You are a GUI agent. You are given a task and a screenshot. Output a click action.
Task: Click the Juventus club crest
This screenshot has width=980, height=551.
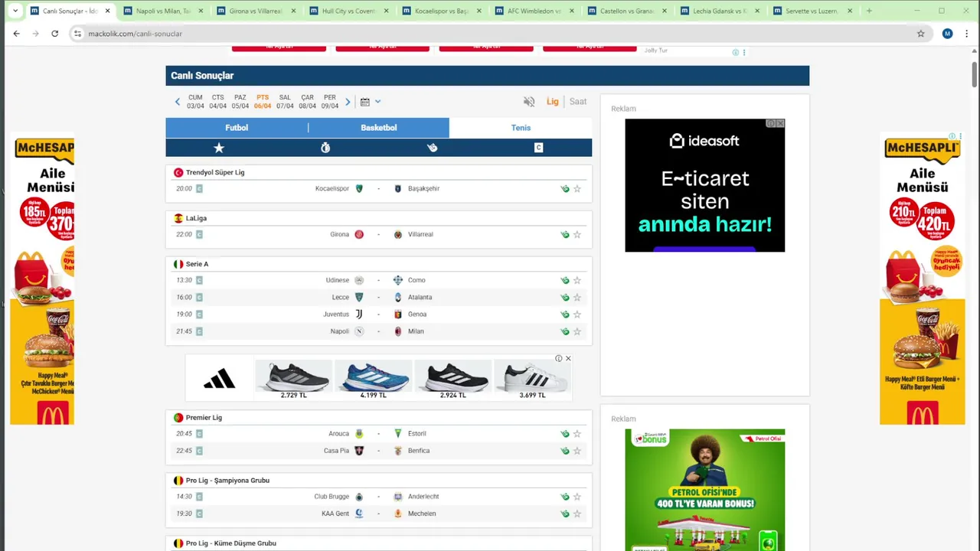(x=359, y=315)
